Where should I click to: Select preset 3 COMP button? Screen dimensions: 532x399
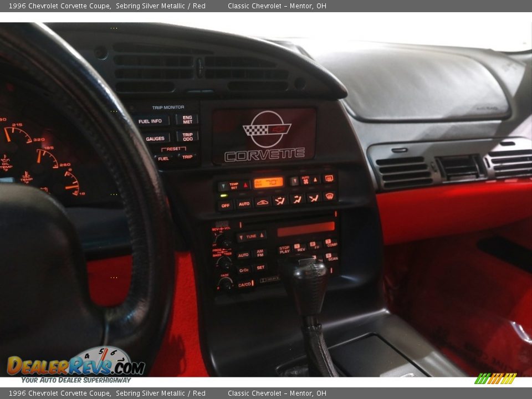point(331,243)
